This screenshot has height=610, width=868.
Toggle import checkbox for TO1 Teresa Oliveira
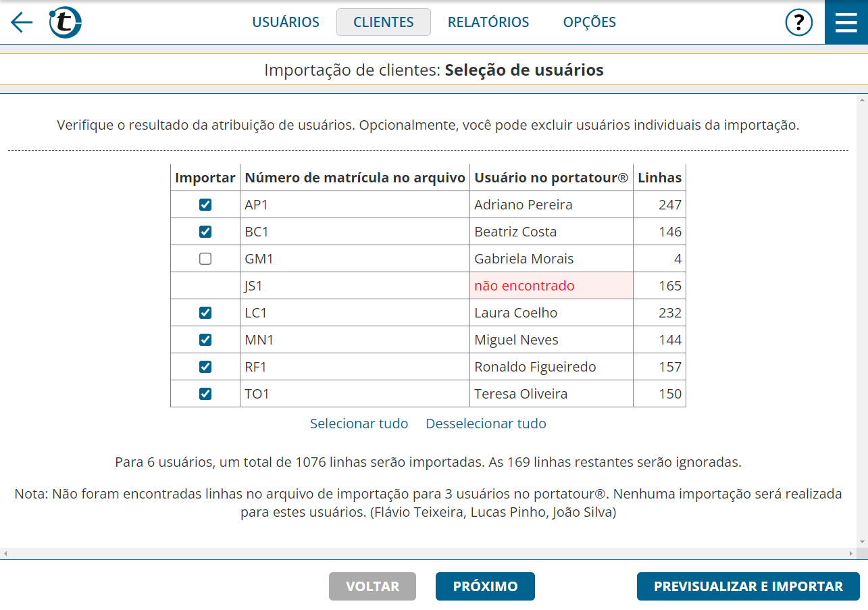click(x=205, y=394)
